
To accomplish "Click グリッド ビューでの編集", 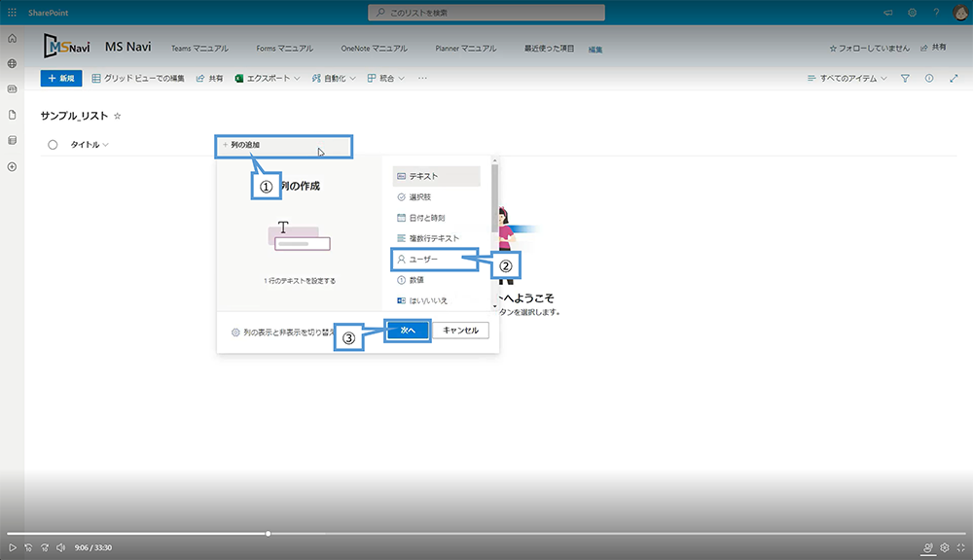I will tap(138, 78).
